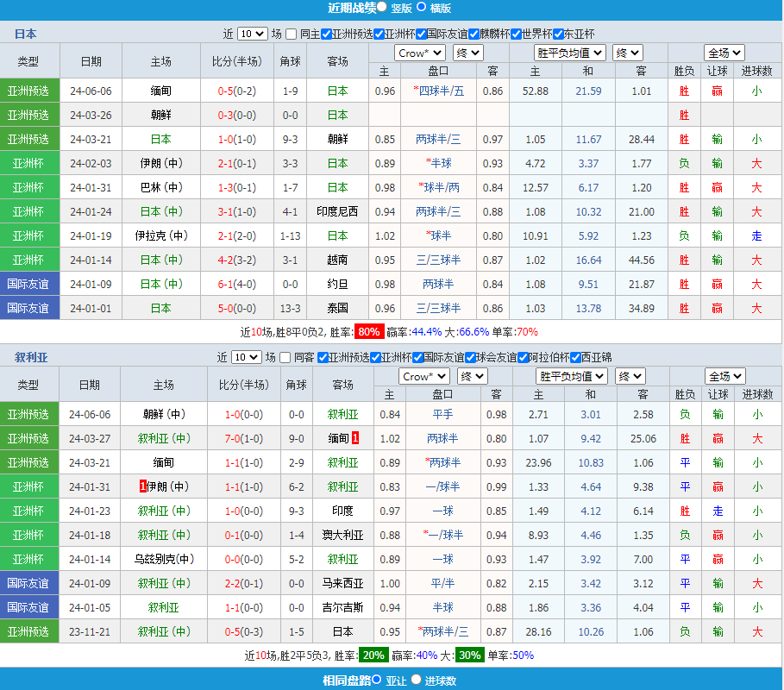Viewport: 784px width, 690px height.
Task: Uncheck 世界杯 filter for Japan
Action: coord(517,34)
